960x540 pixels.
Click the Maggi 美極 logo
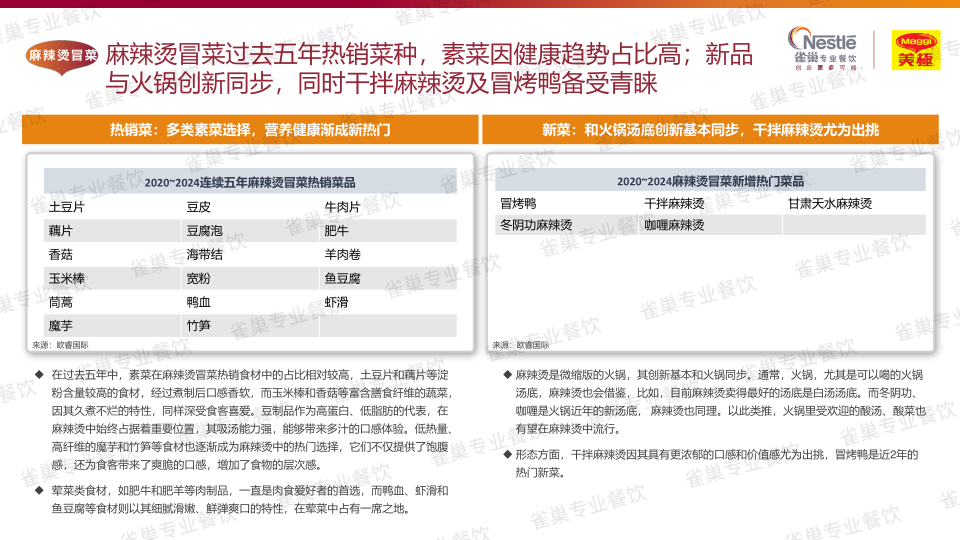[916, 50]
